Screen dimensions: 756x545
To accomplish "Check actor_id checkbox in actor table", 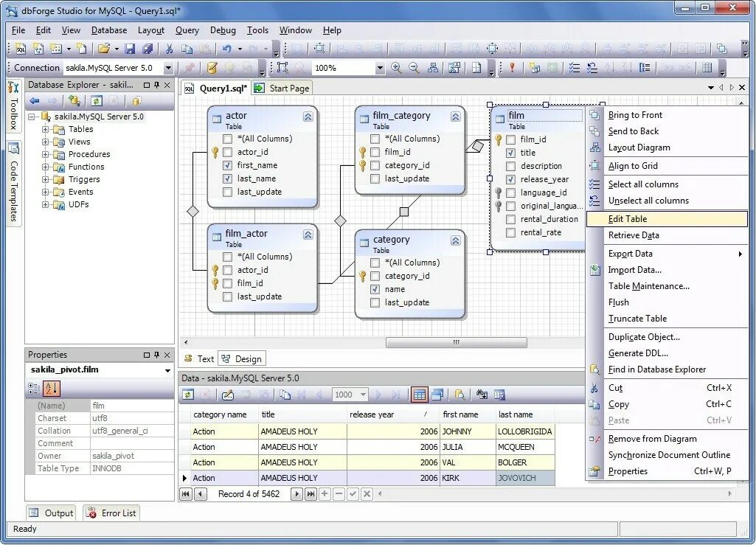I will coord(228,152).
